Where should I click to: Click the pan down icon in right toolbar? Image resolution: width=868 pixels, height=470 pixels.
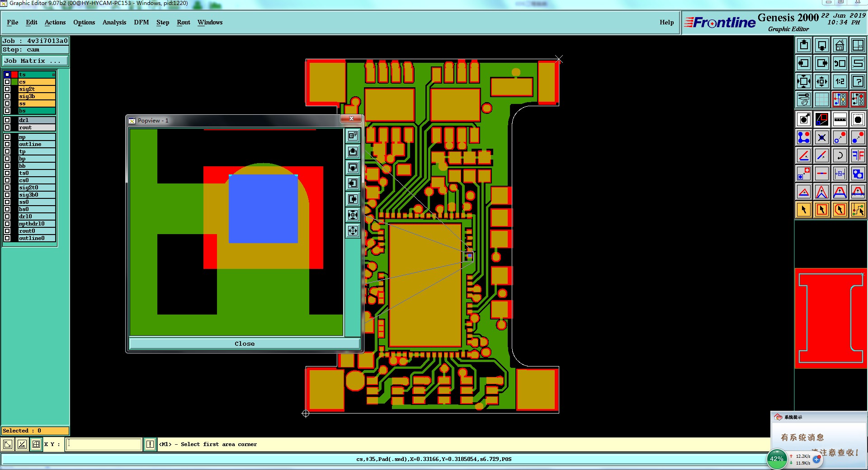822,45
